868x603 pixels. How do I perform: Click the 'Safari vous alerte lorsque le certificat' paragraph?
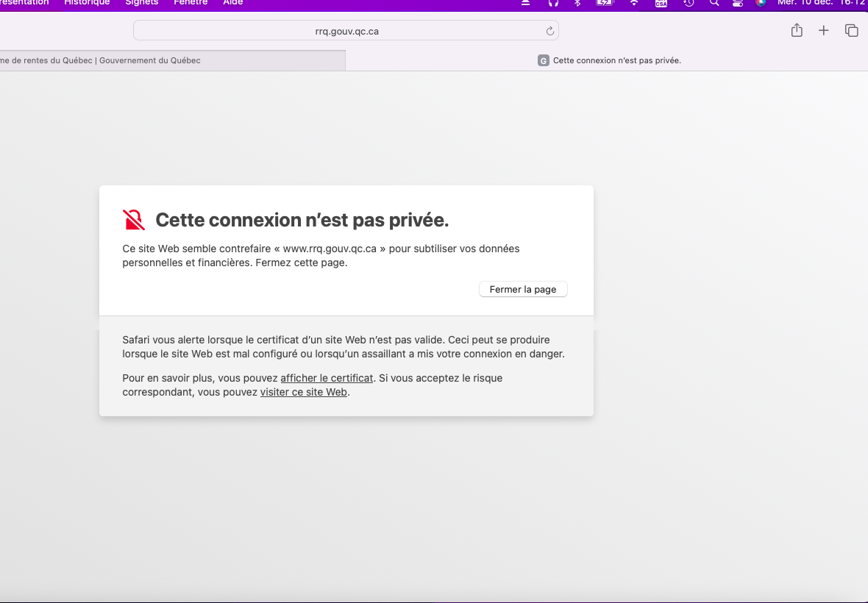pyautogui.click(x=344, y=347)
